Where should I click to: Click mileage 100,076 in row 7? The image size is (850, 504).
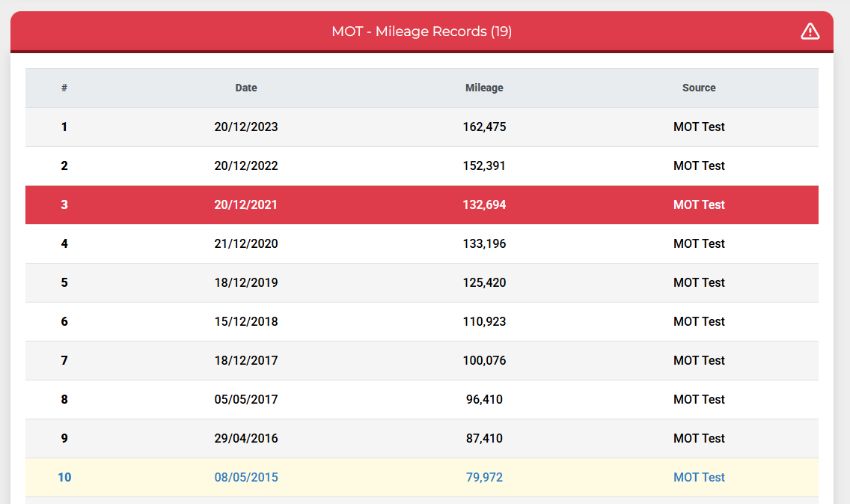484,361
